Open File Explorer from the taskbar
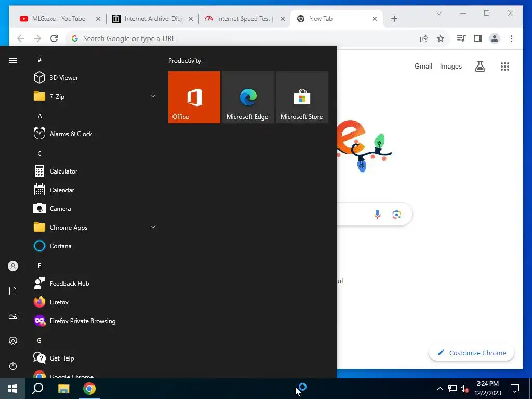This screenshot has width=532, height=399. point(63,389)
